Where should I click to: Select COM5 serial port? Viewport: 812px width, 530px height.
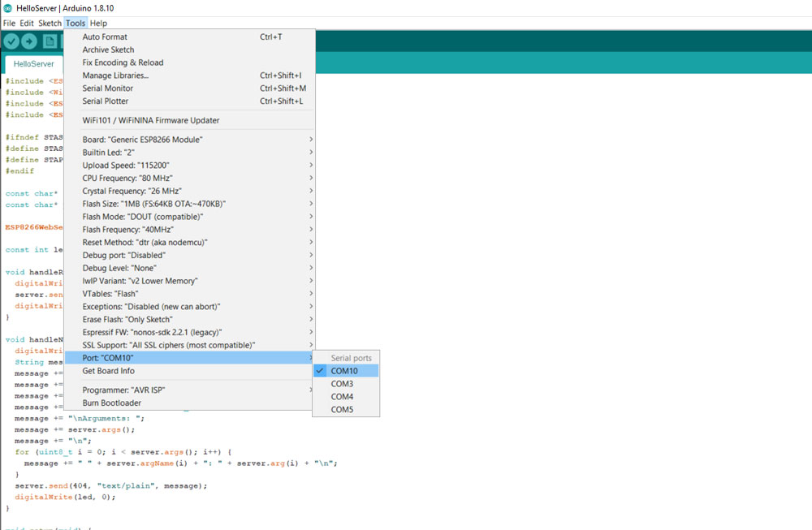[x=346, y=409]
